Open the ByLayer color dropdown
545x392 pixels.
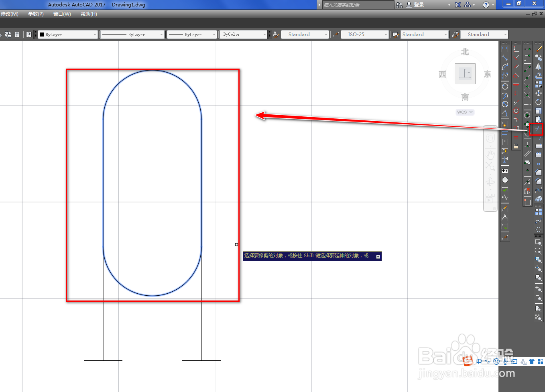pyautogui.click(x=68, y=35)
